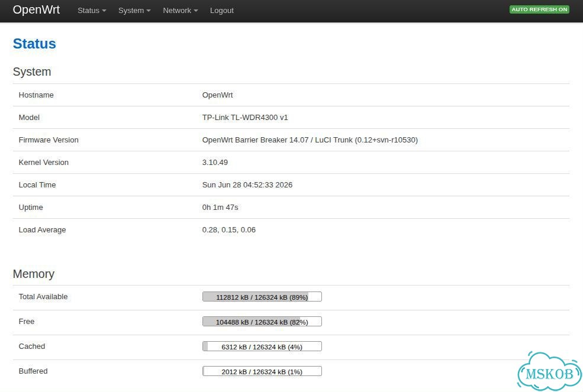This screenshot has height=392, width=583.
Task: Click the Total Available 89% progress bar
Action: click(262, 296)
